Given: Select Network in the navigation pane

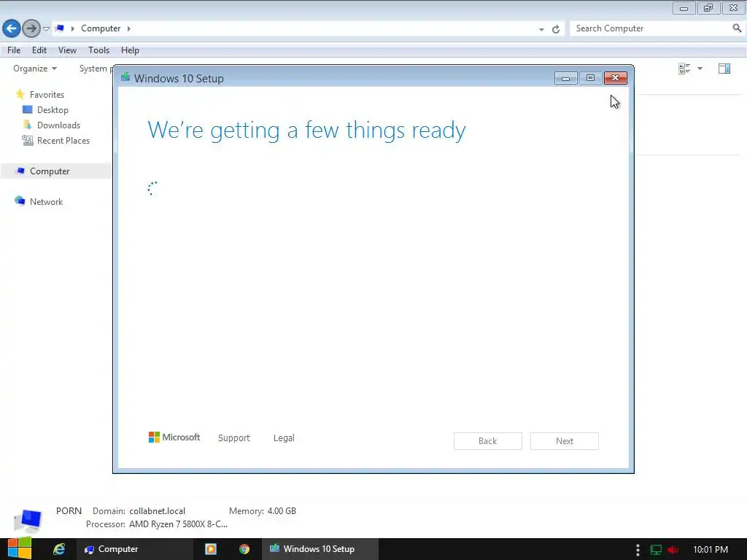Looking at the screenshot, I should coord(46,201).
